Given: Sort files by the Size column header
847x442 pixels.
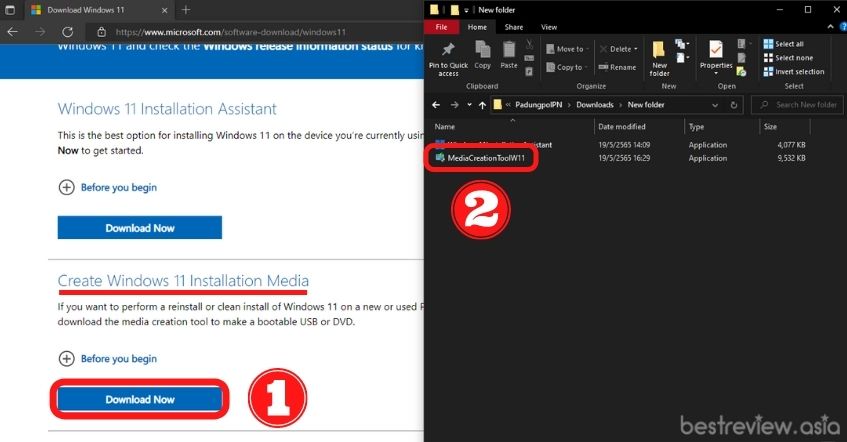Looking at the screenshot, I should [x=770, y=126].
